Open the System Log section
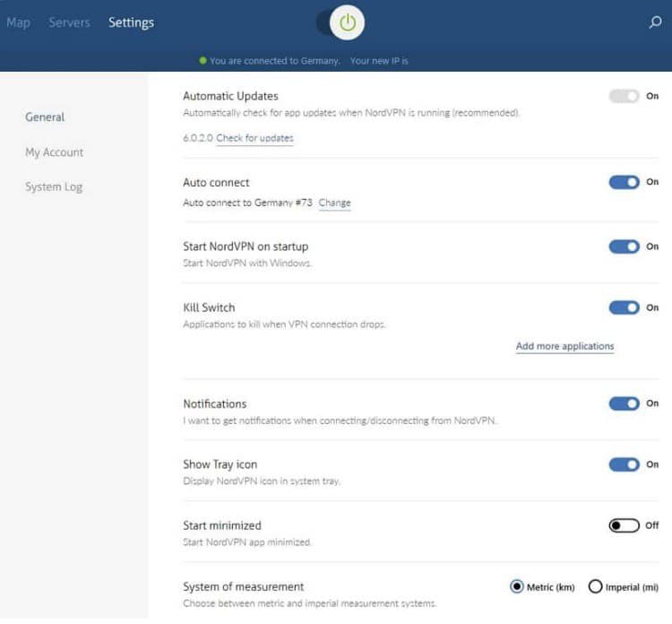 tap(54, 187)
